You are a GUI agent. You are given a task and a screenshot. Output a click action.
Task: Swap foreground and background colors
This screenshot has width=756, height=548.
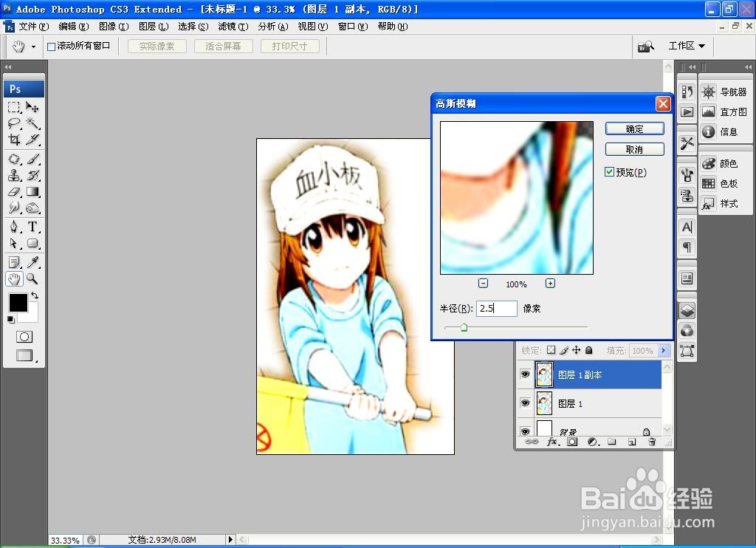tap(35, 295)
